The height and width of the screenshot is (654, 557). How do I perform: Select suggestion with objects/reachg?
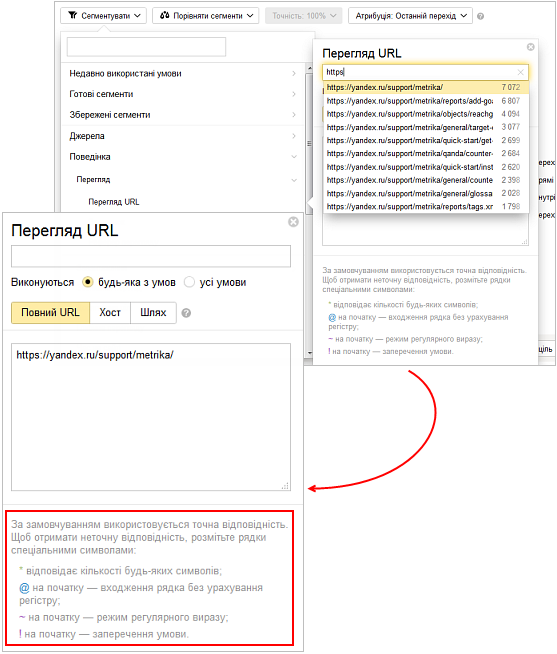pyautogui.click(x=426, y=114)
